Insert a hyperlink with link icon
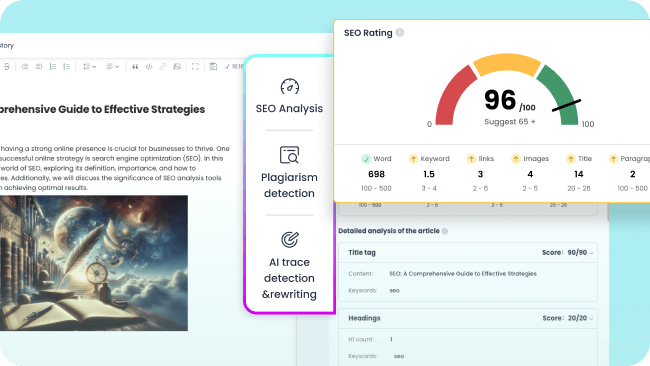Image resolution: width=650 pixels, height=366 pixels. (x=163, y=66)
